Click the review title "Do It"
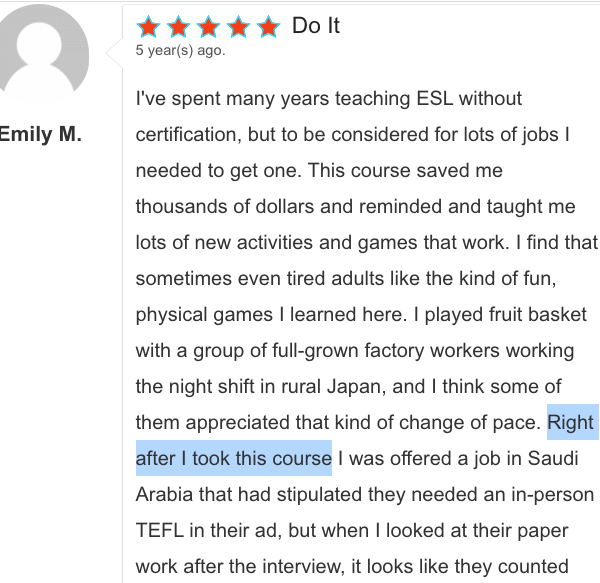 coord(316,27)
